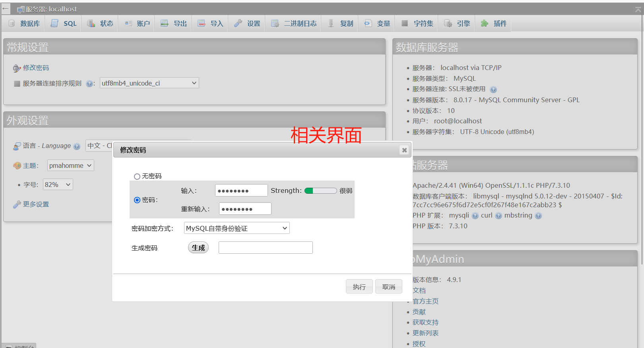Collapse the top menu with corner icon
This screenshot has width=644, height=348.
point(638,9)
